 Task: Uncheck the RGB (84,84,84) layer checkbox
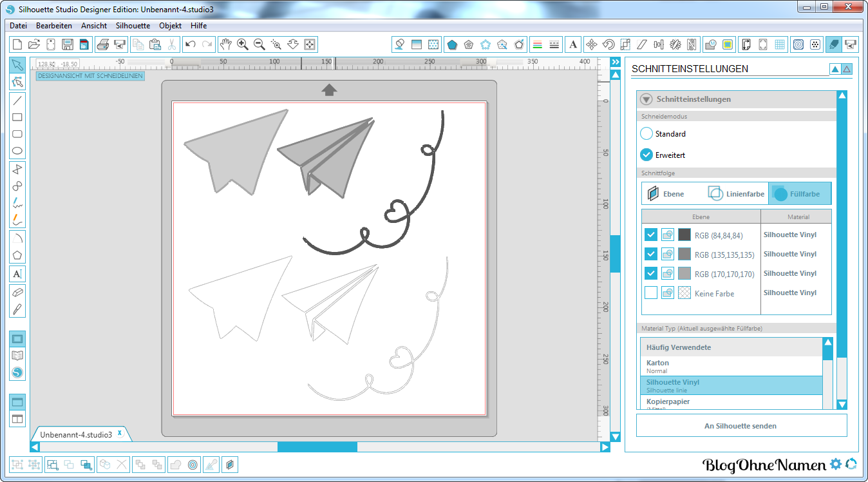click(650, 235)
